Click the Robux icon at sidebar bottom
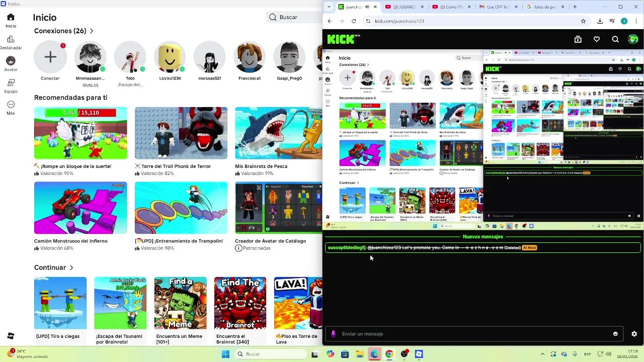 pyautogui.click(x=11, y=336)
